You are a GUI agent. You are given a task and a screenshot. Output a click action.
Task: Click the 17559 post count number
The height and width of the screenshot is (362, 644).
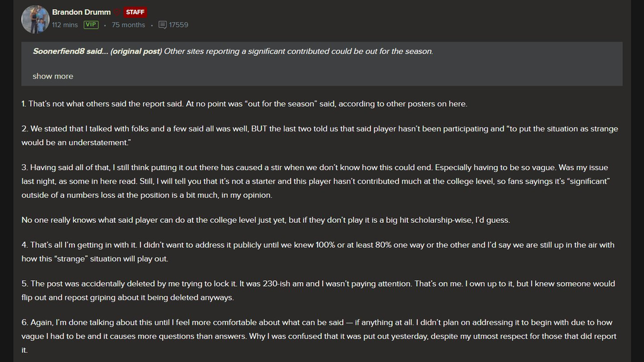pos(178,25)
